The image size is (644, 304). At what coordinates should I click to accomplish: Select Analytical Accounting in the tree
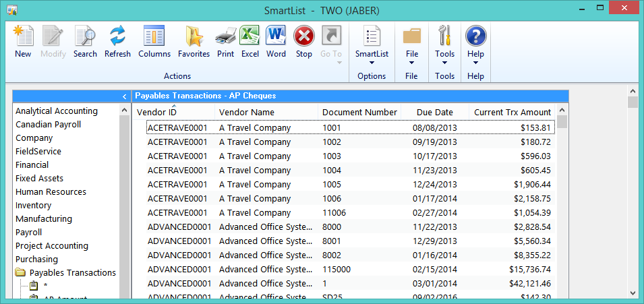coord(57,111)
